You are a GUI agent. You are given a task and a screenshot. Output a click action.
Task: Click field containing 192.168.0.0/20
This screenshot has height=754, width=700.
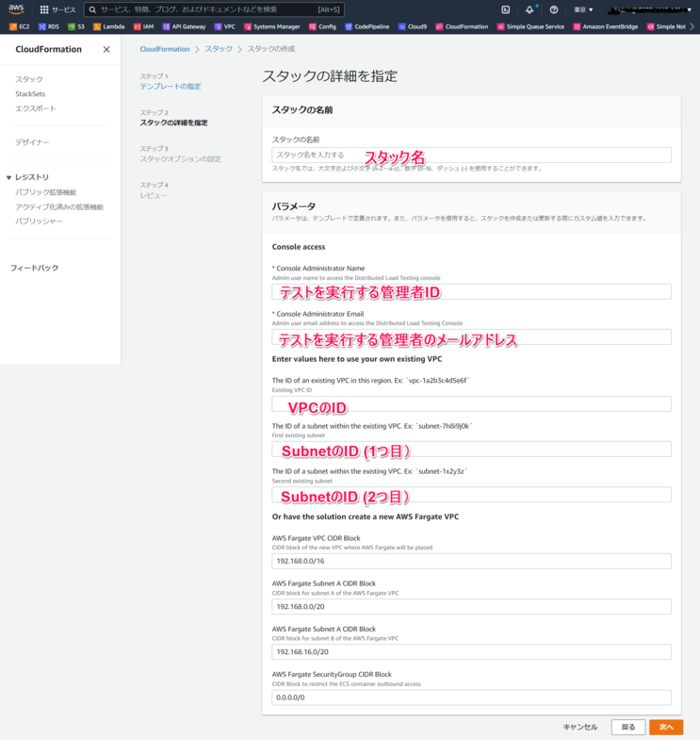(x=471, y=607)
